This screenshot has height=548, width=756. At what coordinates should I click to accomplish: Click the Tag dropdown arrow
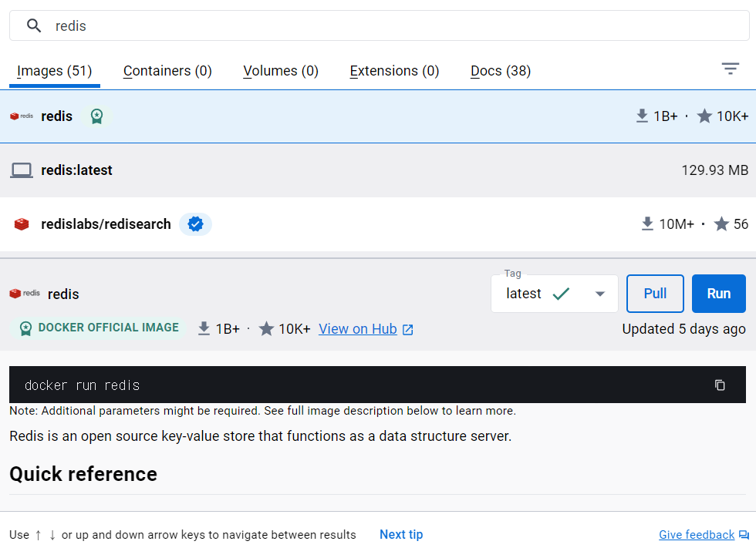(x=600, y=294)
